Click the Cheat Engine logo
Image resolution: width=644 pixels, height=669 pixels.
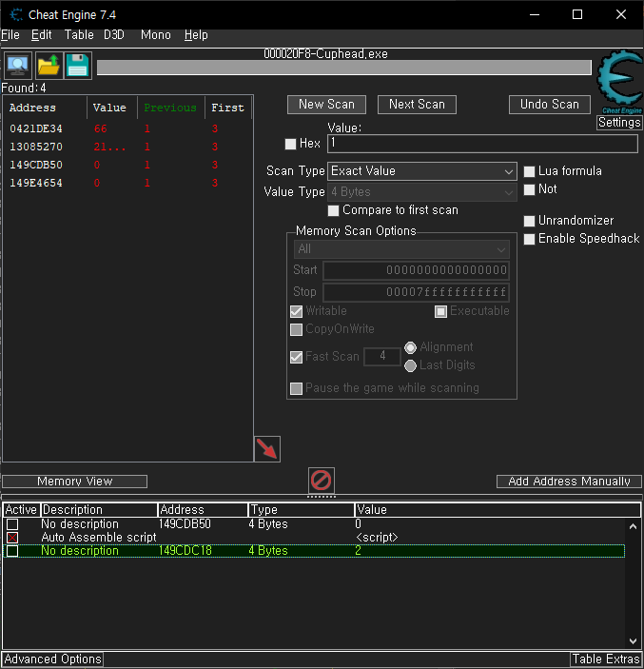point(619,82)
